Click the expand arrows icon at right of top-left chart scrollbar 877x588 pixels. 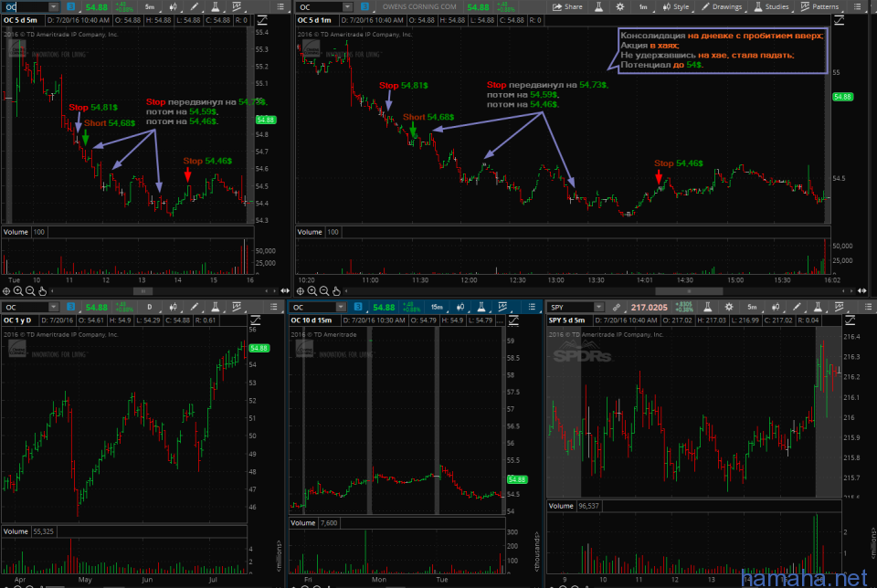coord(285,290)
